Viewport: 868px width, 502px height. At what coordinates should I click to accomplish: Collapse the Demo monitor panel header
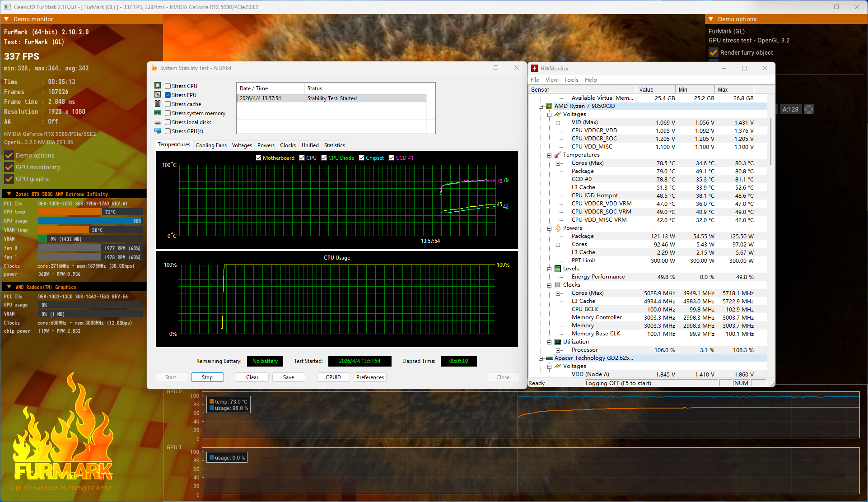6,19
